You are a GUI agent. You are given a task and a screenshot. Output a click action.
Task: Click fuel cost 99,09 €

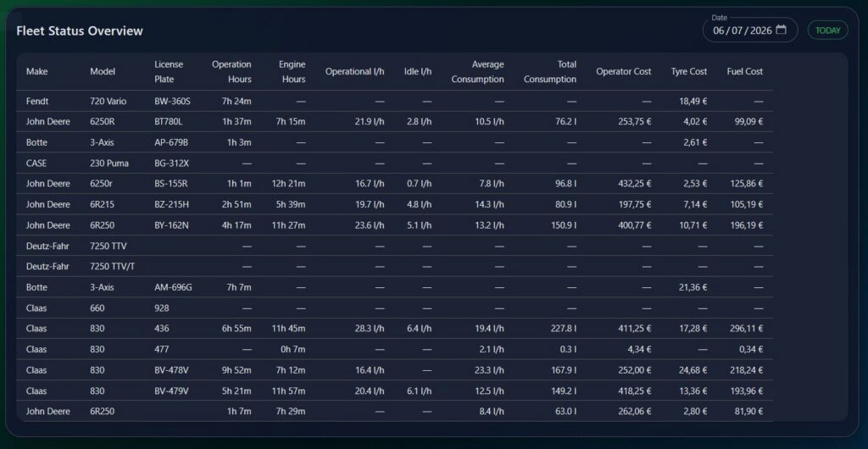pos(749,122)
